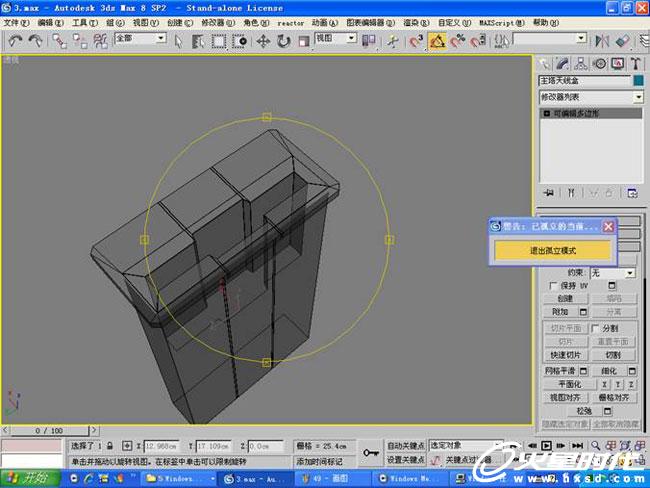650x488 pixels.
Task: Open settings box next to 网格平滑
Action: (x=583, y=371)
